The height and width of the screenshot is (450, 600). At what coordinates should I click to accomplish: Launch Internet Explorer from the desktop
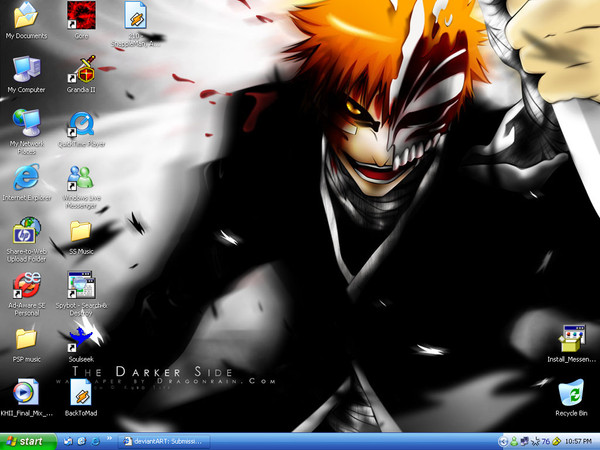click(26, 177)
